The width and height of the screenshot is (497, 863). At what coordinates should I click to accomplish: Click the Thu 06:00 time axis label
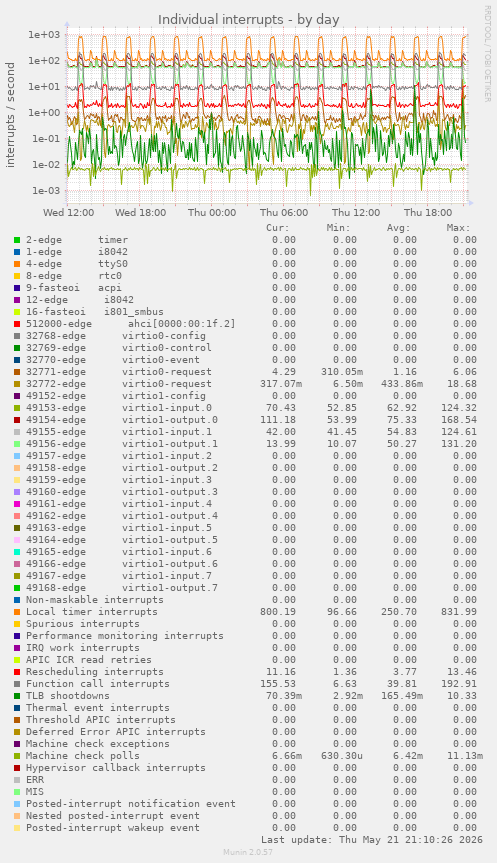tap(284, 213)
